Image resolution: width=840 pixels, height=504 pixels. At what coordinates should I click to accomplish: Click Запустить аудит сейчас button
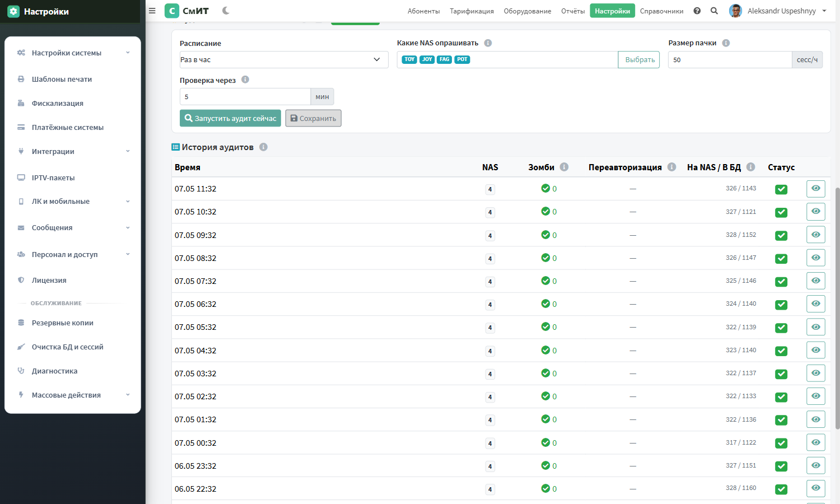pyautogui.click(x=230, y=118)
